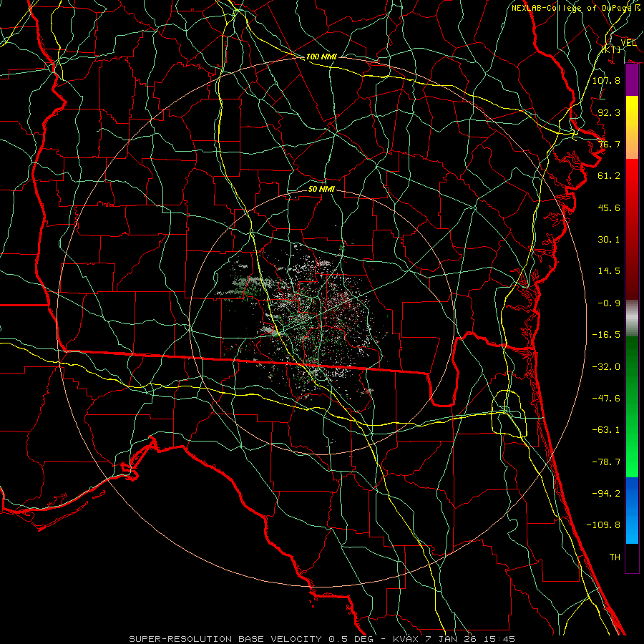The width and height of the screenshot is (644, 644).
Task: Click the [KT] units label
Action: pos(611,49)
